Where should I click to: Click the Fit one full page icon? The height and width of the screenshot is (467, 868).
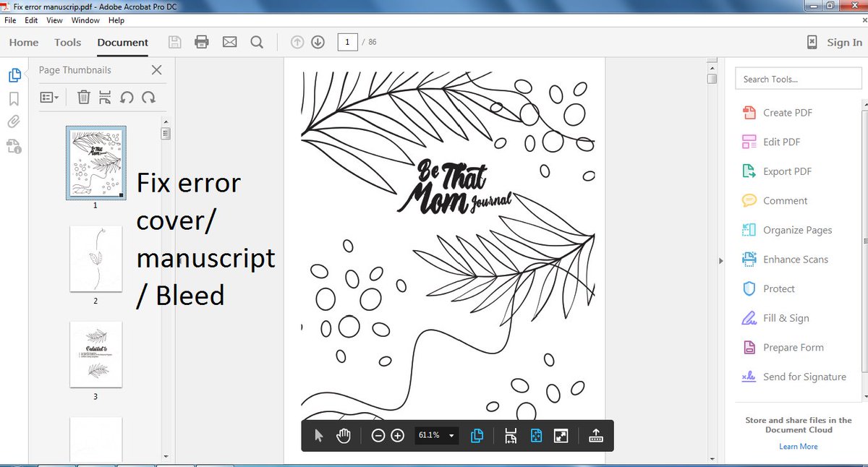(536, 435)
